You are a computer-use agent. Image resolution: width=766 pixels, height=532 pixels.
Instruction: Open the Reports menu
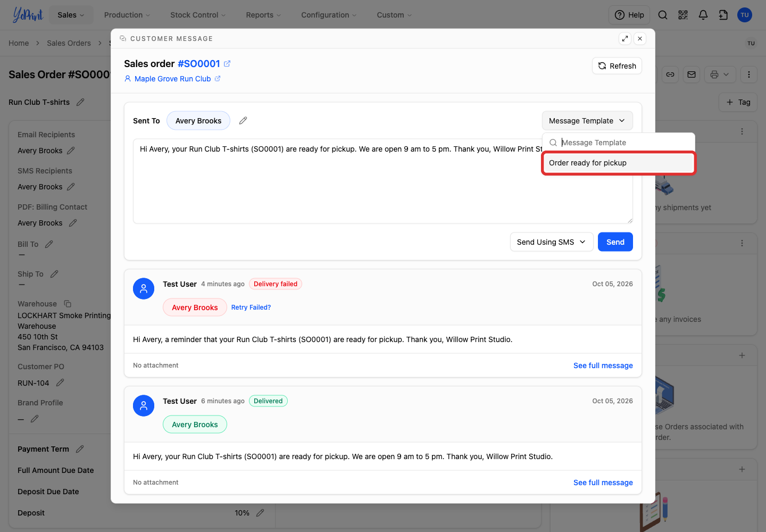pos(263,15)
